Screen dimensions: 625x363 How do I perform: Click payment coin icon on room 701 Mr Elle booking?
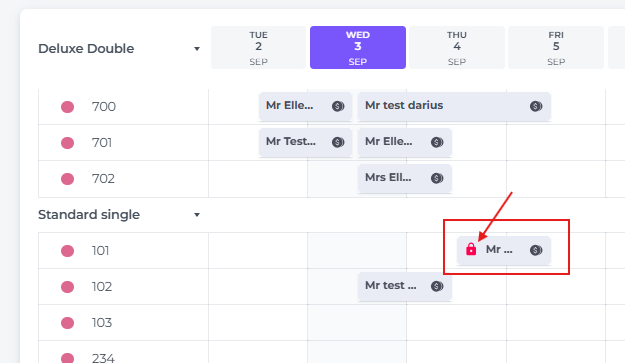[437, 142]
